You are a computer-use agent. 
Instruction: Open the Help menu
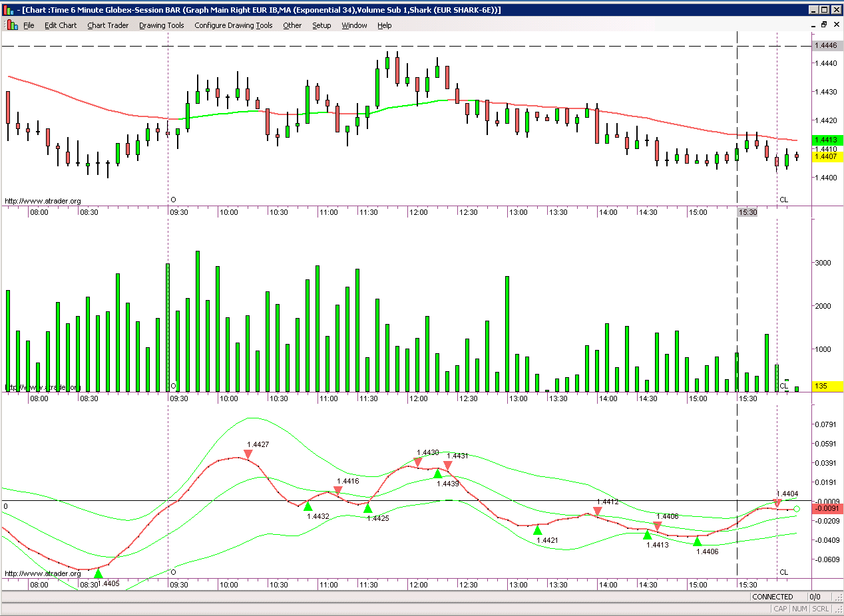click(x=385, y=25)
